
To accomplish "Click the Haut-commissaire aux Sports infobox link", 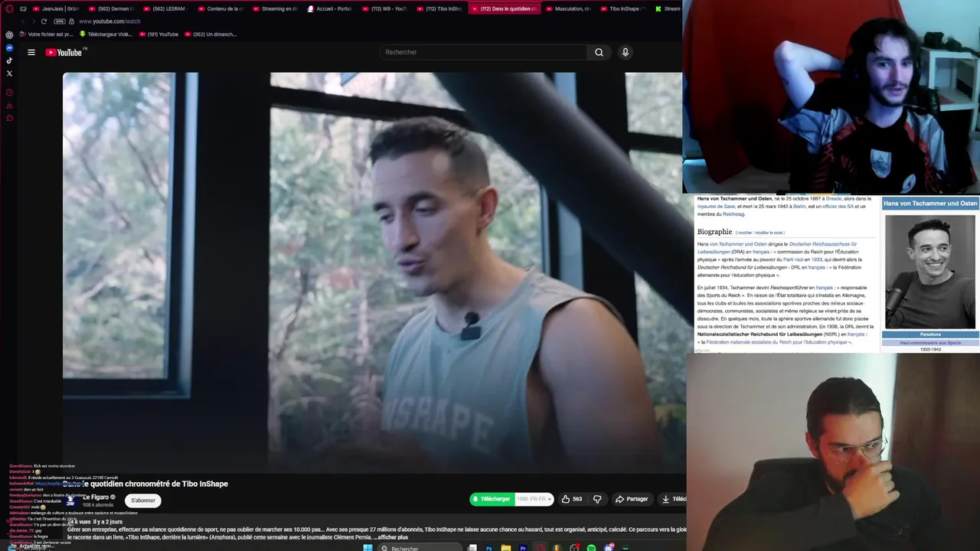I will [x=930, y=342].
